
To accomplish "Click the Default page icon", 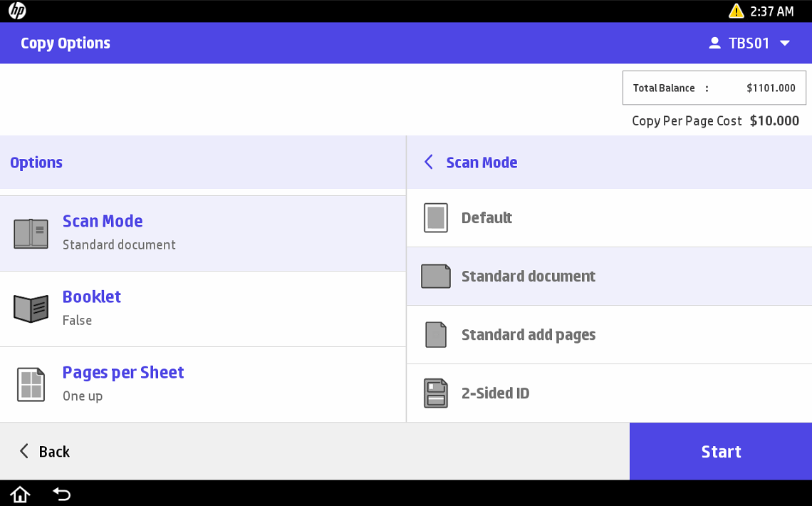I will 436,218.
